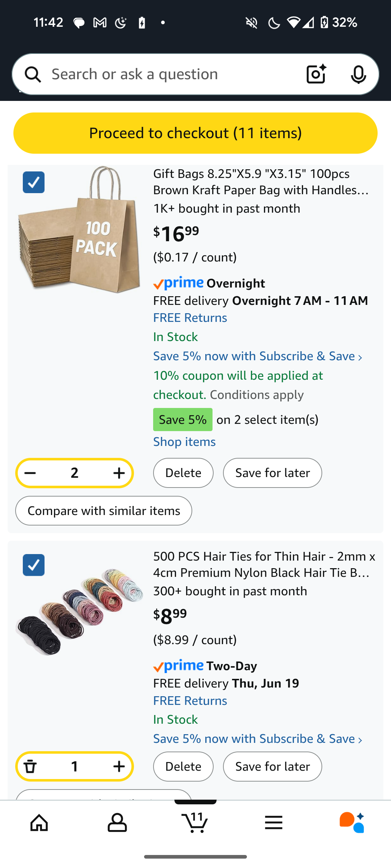The width and height of the screenshot is (391, 868).
Task: Open the account profile tab
Action: pos(117,823)
